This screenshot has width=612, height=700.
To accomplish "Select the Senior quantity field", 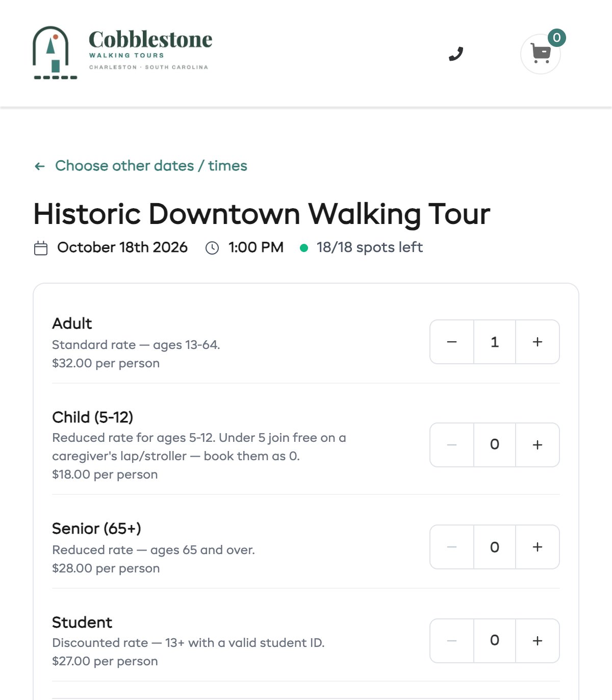I will (x=495, y=547).
